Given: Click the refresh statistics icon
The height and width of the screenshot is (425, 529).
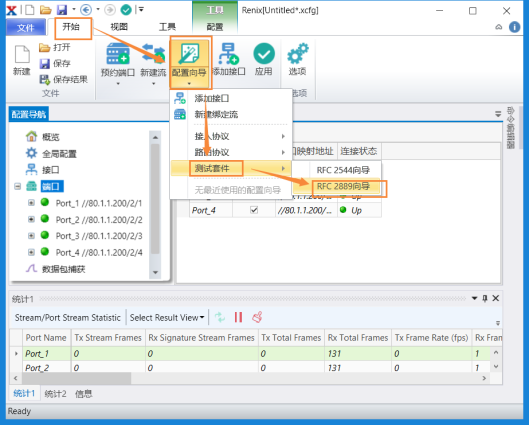Looking at the screenshot, I should pyautogui.click(x=220, y=317).
